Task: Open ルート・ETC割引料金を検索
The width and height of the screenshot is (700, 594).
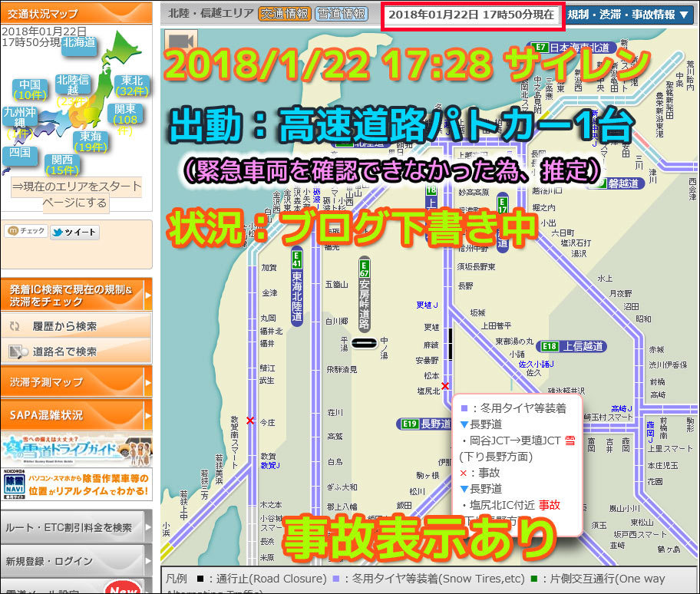Action: tap(77, 527)
